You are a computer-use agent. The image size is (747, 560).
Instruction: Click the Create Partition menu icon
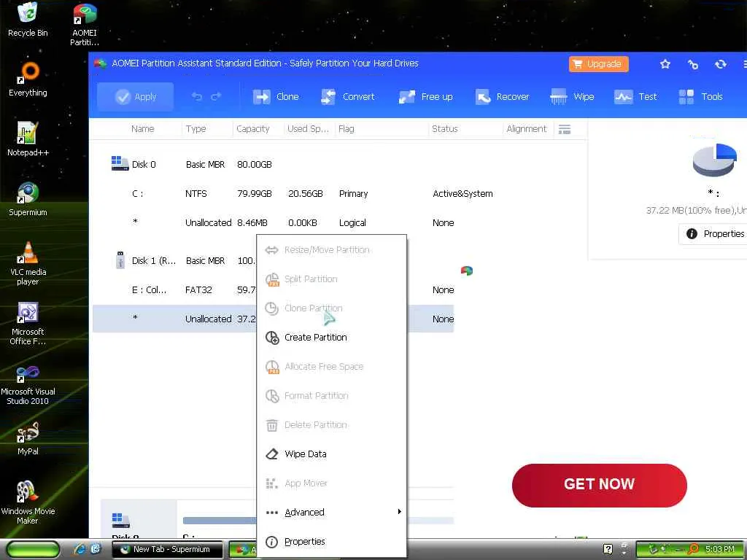tap(271, 337)
